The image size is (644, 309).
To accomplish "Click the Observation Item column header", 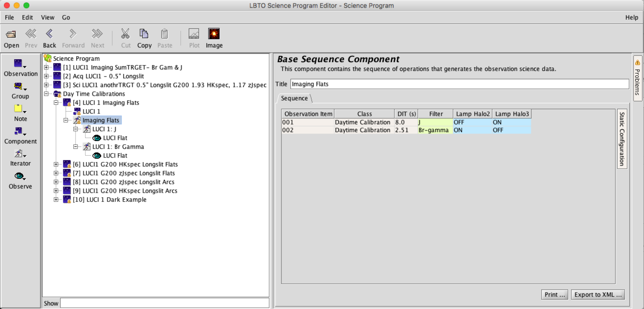I will [x=308, y=114].
